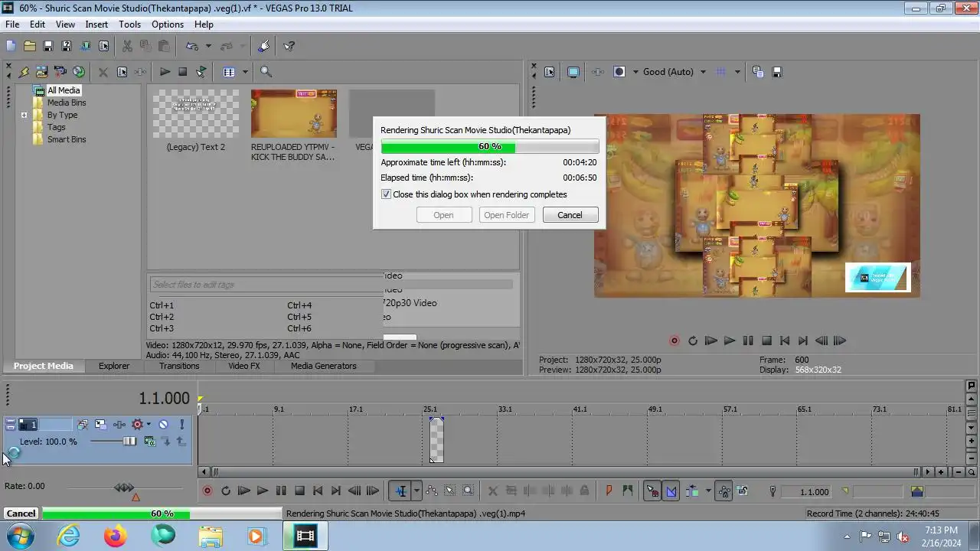This screenshot has height=551, width=980.
Task: Toggle the preview Overlays grid icon
Action: (720, 72)
